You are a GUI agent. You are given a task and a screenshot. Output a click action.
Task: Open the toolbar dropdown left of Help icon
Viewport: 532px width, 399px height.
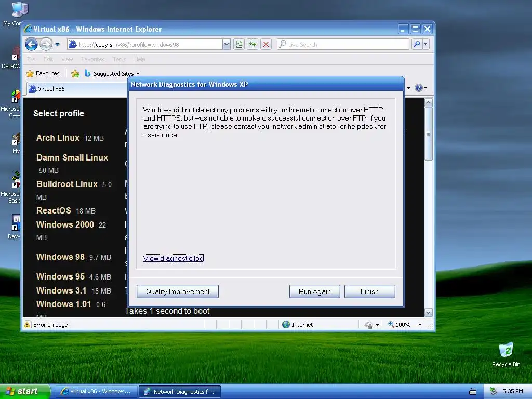408,88
